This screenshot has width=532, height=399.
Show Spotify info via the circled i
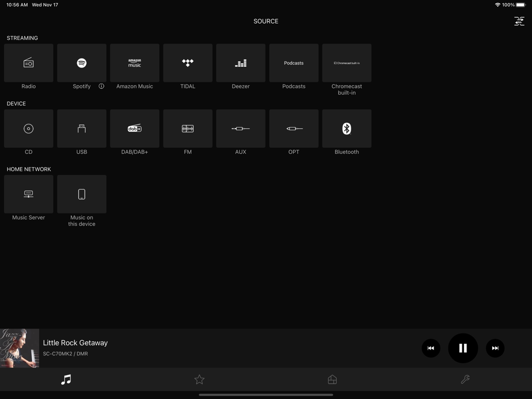click(x=102, y=86)
